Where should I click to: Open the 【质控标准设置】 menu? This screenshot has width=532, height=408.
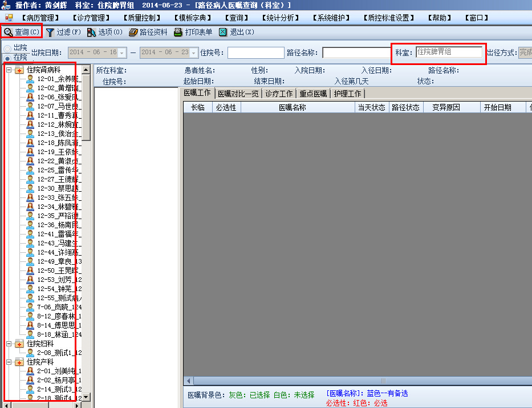click(x=389, y=18)
